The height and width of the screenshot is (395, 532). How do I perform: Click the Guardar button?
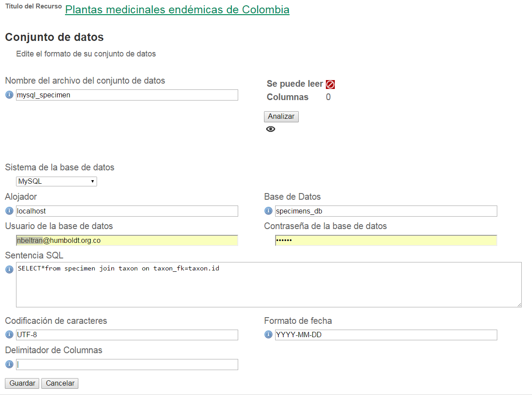pos(21,383)
